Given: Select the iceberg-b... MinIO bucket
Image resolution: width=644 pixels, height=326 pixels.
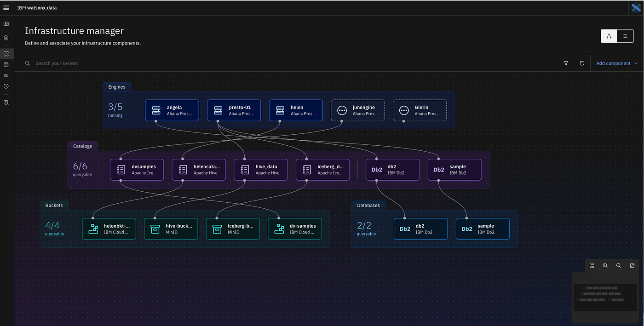Looking at the screenshot, I should coord(233,229).
